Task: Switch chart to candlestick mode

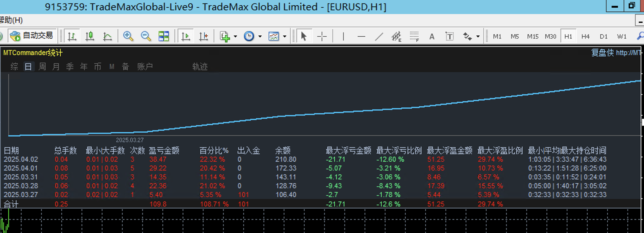Action: (x=90, y=36)
